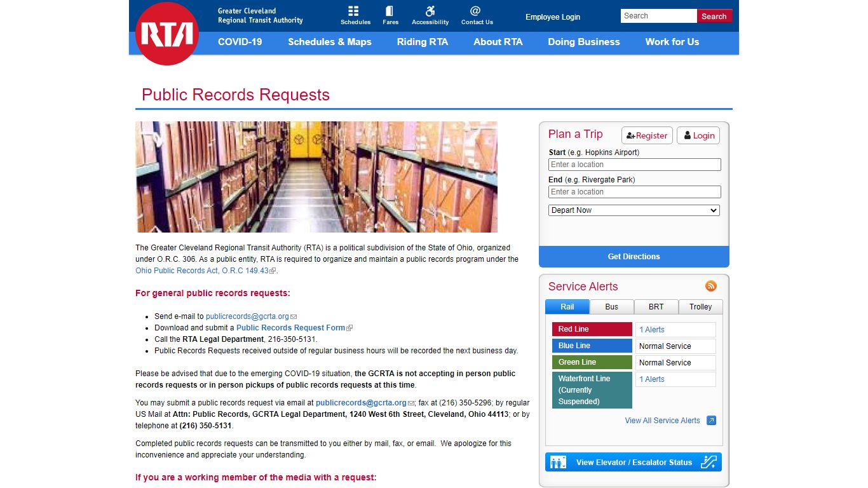868x488 pixels.
Task: Open Schedules & Maps menu
Action: point(330,42)
